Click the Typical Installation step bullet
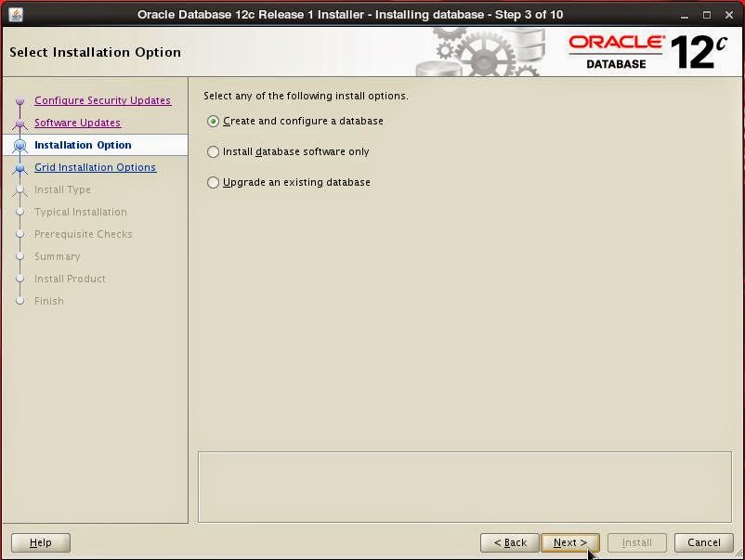The image size is (745, 560). tap(20, 212)
